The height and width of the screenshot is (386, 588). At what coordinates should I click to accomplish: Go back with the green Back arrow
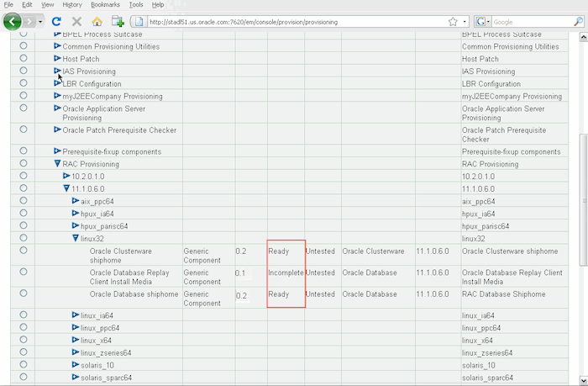[12, 21]
